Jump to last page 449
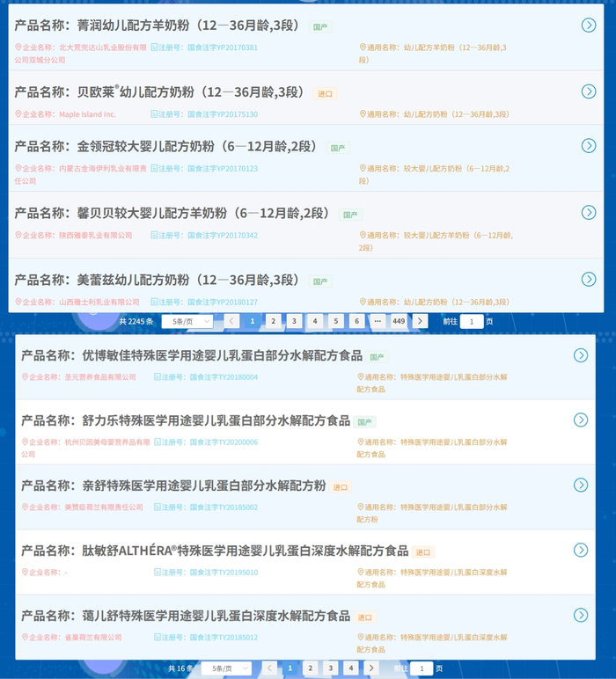This screenshot has height=679, width=616. pos(399,321)
